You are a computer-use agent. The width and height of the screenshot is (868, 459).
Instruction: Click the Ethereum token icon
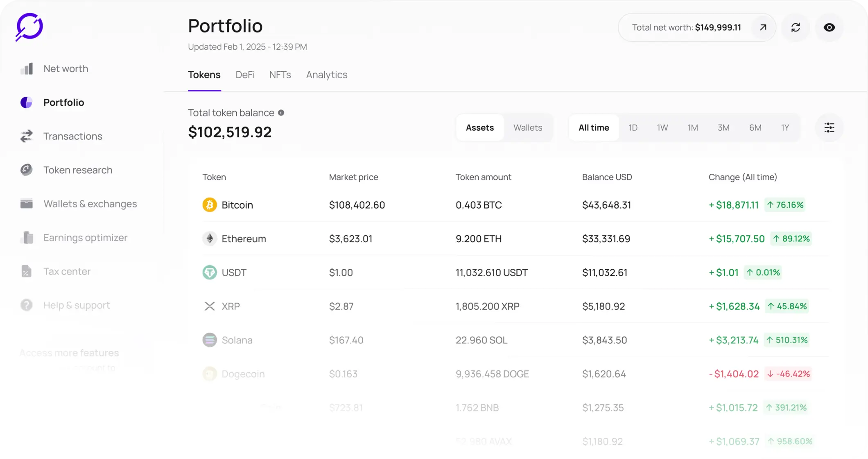pos(210,239)
